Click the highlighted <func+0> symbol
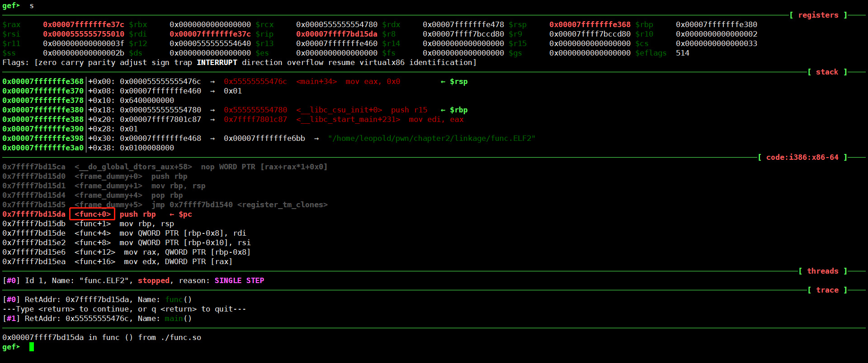 coord(93,214)
